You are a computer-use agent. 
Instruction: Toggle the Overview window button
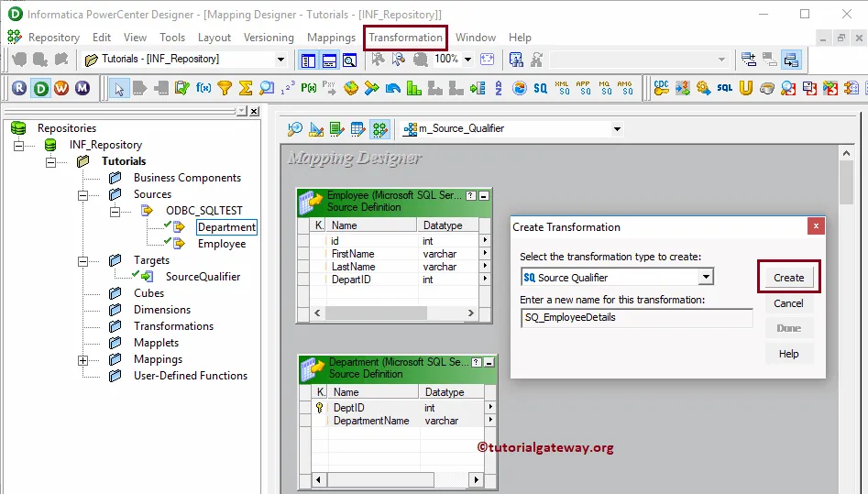tap(350, 60)
